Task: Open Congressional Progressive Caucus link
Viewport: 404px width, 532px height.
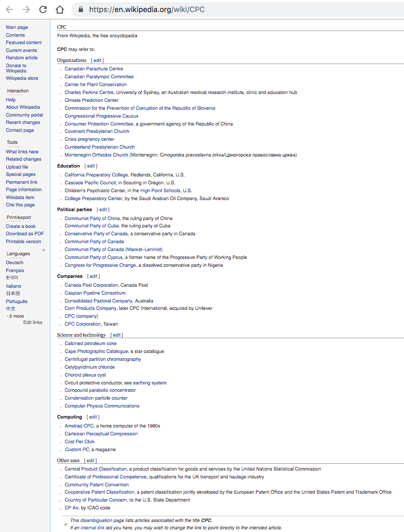Action: [101, 116]
